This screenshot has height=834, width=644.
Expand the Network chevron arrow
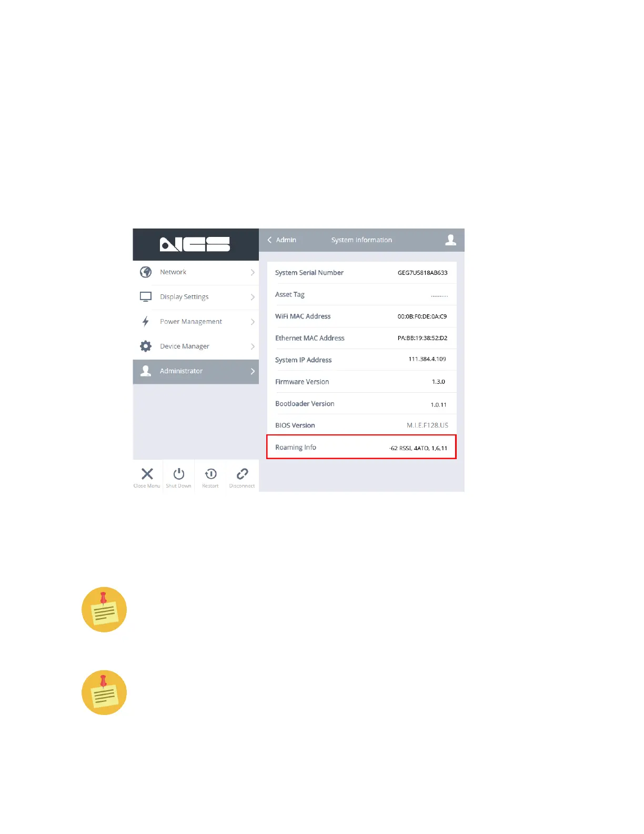[x=253, y=272]
